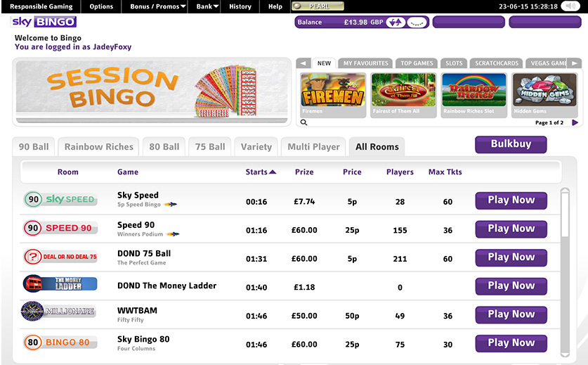Open the History menu

click(240, 6)
